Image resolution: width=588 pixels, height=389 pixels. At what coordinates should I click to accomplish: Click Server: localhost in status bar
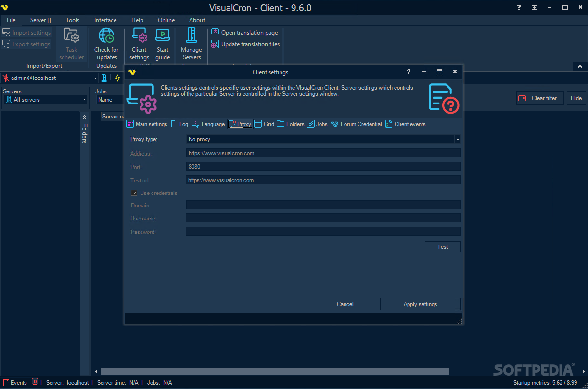67,383
